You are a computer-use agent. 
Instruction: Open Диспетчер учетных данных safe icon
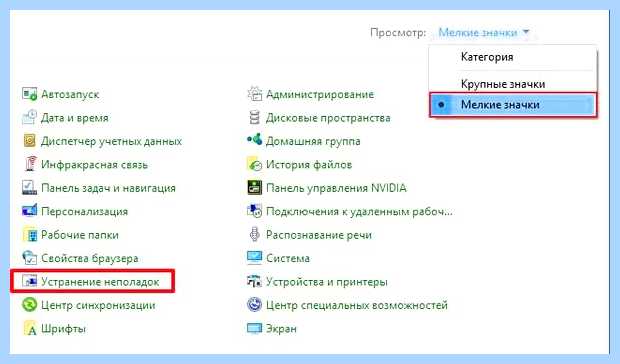[30, 141]
